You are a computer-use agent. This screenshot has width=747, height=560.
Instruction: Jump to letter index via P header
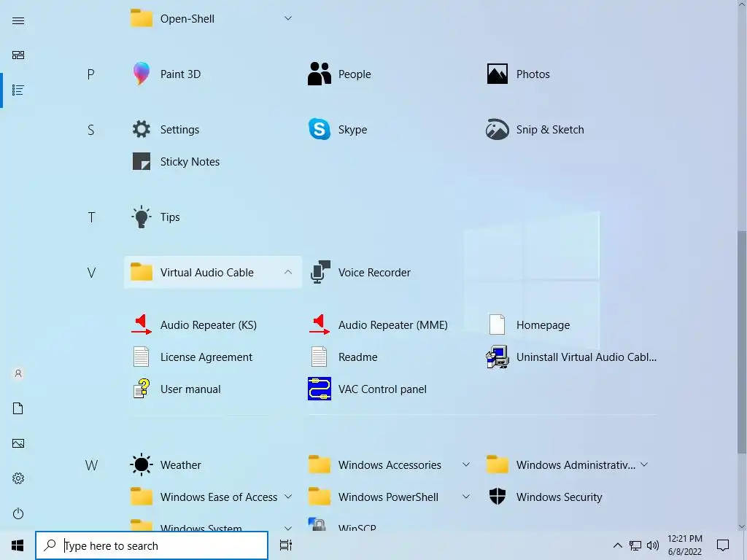tap(91, 74)
